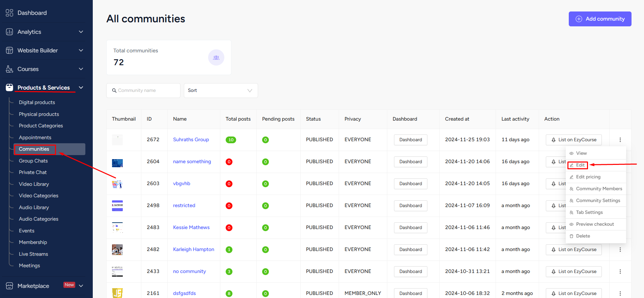Collapse the Products & Services chevron
The image size is (644, 298).
tap(81, 88)
